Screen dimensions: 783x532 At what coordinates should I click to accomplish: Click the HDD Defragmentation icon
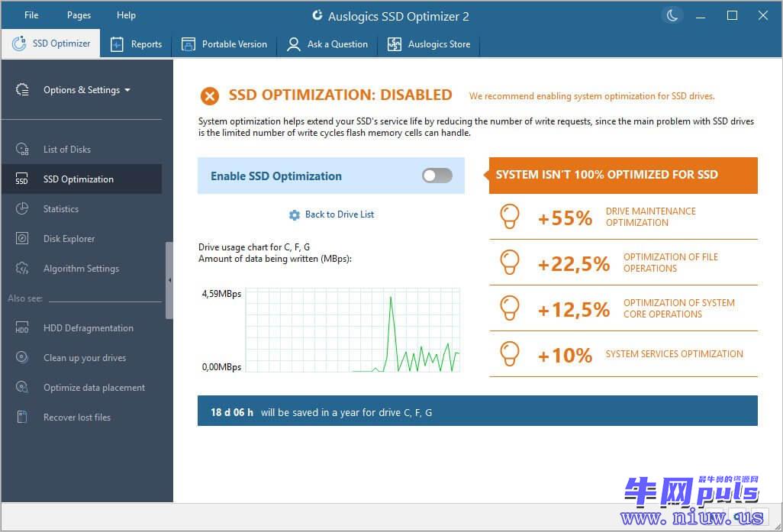22,327
